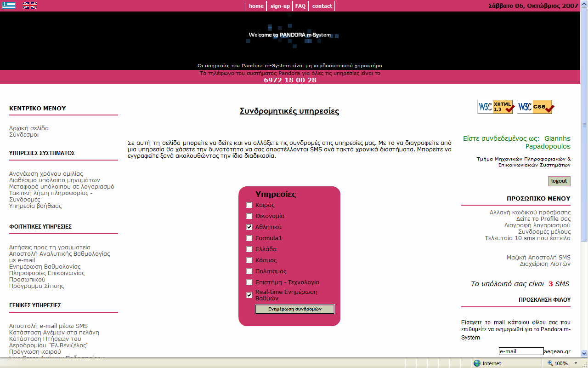Open Τελευταία 10 sms που έστειλα link
Viewport: 588px width, 368px height.
tap(528, 238)
